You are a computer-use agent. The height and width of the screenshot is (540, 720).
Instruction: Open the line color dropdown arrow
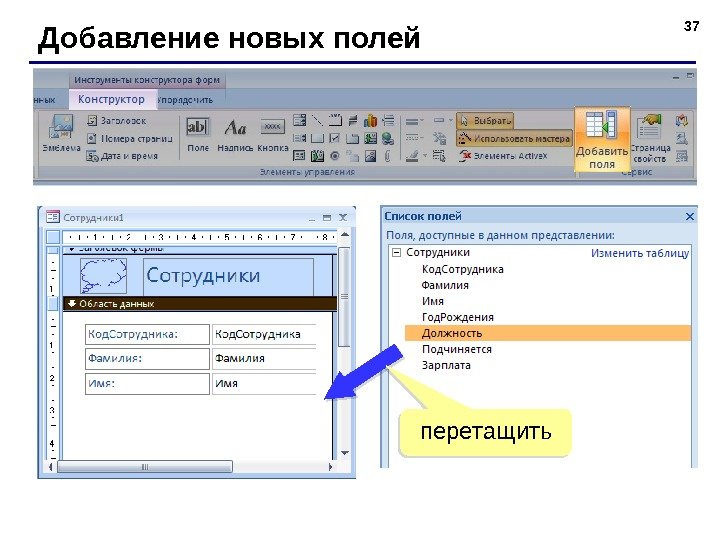pos(425,156)
